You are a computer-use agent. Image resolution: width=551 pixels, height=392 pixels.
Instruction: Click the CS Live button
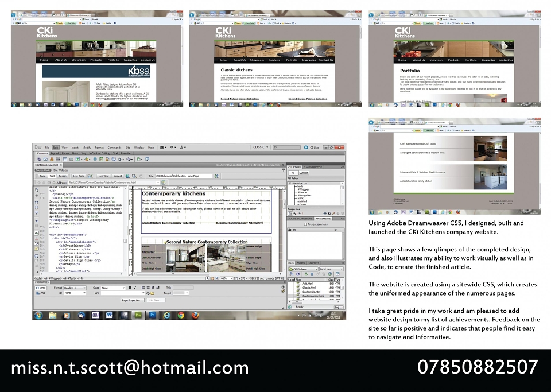[311, 148]
